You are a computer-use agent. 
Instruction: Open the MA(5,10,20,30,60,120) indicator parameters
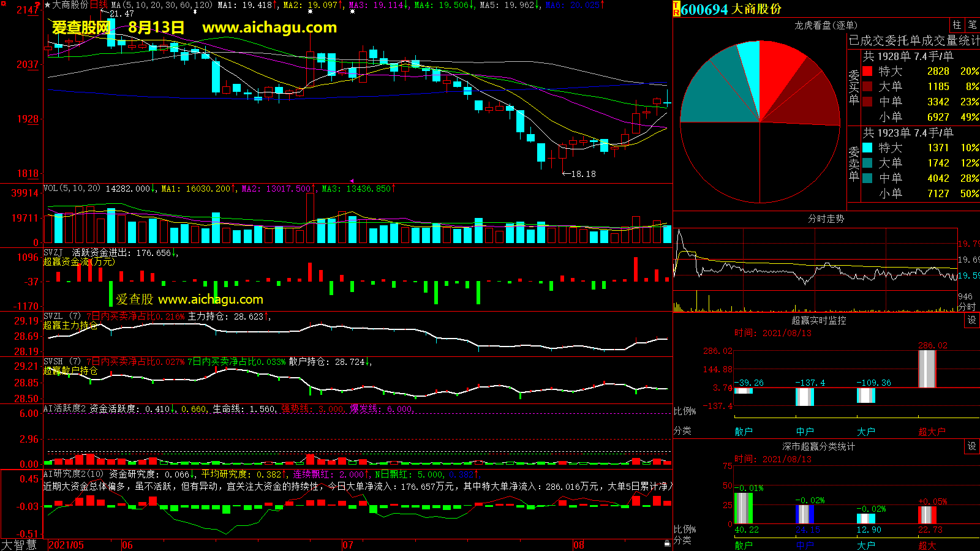click(162, 5)
